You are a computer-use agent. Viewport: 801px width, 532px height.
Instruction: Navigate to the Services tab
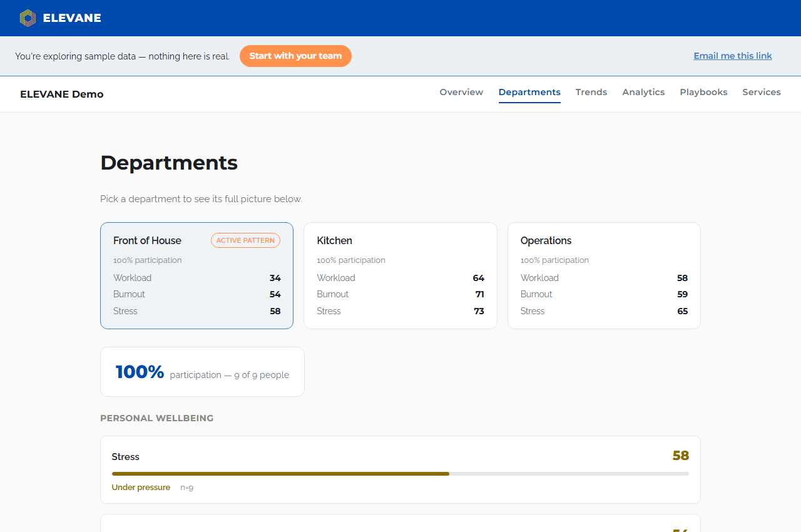(x=762, y=92)
